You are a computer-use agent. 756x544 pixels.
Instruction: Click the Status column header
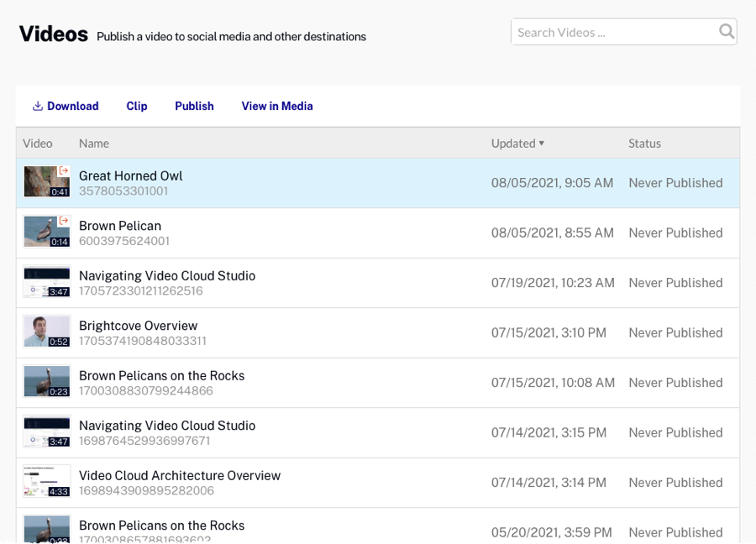click(644, 144)
